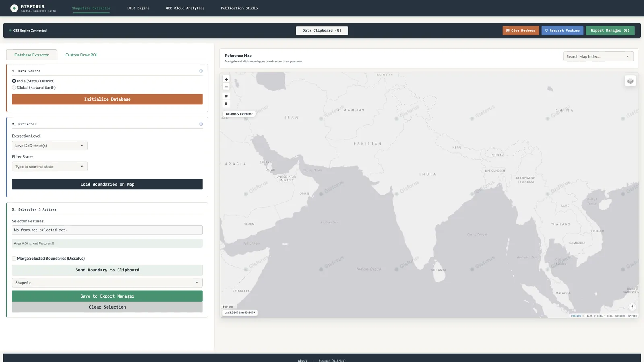This screenshot has height=362, width=644.
Task: Open the Shapefile Extractor nav item
Action: 91,8
